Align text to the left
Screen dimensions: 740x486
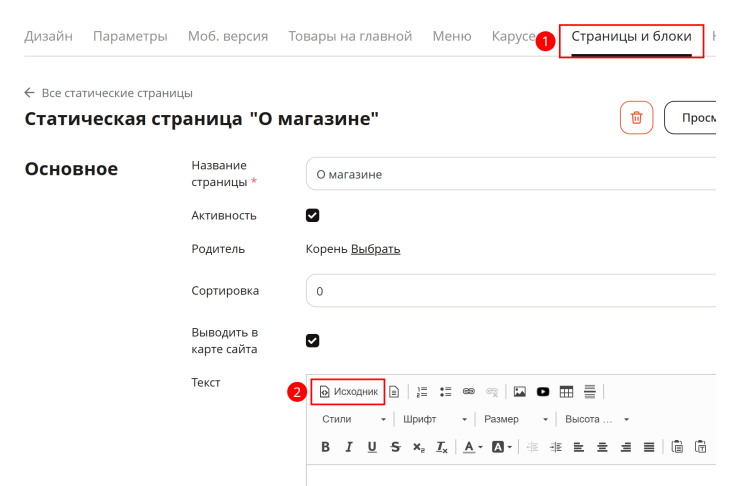(579, 447)
